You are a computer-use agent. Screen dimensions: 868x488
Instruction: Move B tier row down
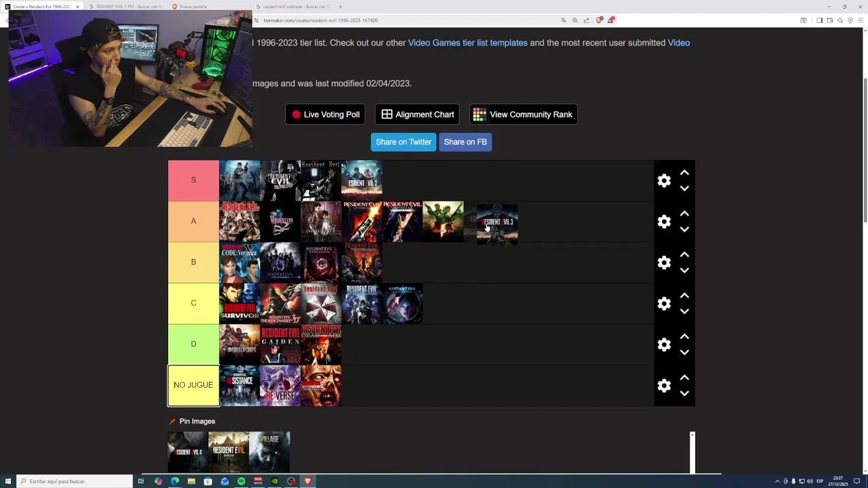684,270
